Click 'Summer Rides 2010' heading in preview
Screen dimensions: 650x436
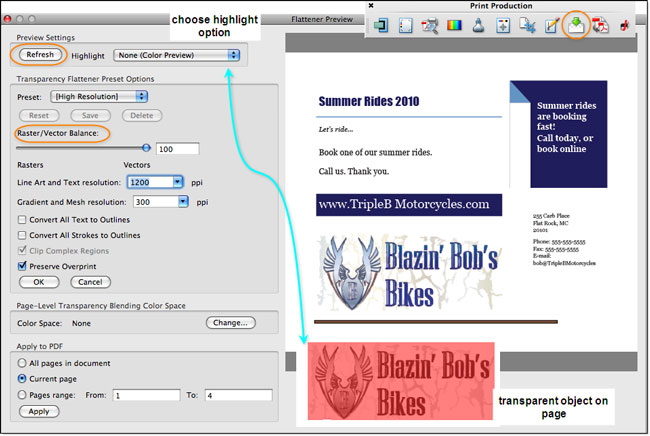point(369,101)
